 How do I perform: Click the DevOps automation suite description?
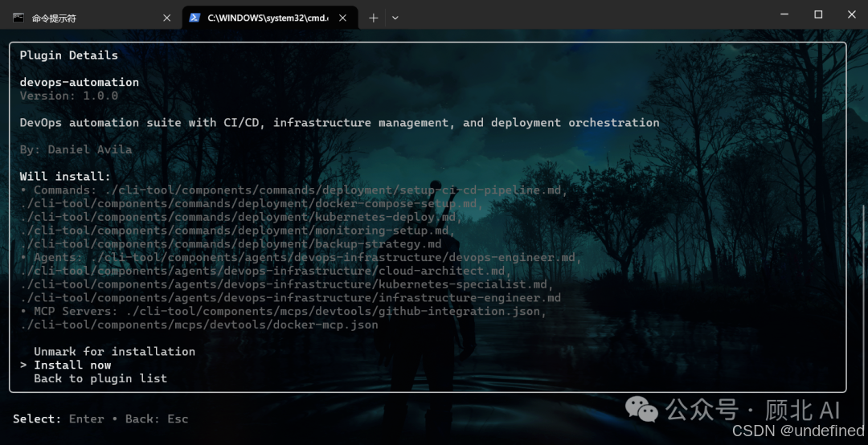(x=339, y=122)
